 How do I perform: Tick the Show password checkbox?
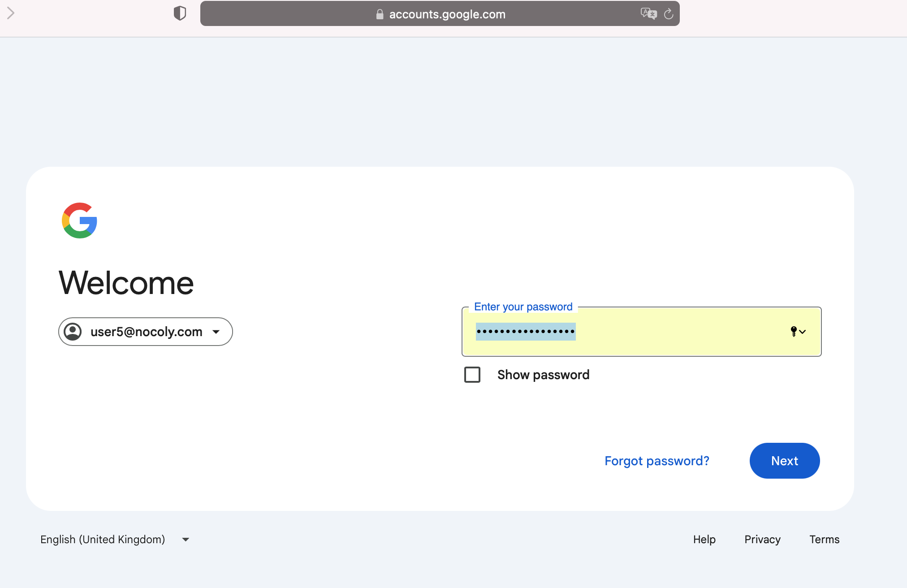coord(472,375)
